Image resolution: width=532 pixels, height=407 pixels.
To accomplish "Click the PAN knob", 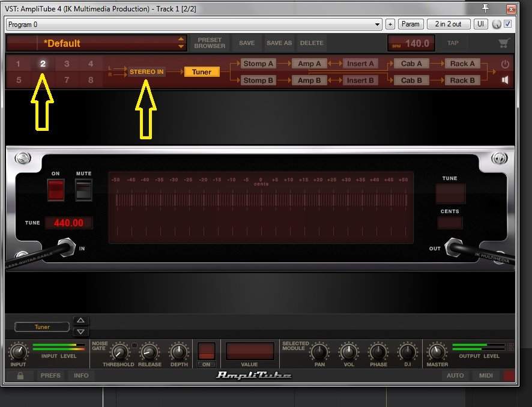I will 319,352.
